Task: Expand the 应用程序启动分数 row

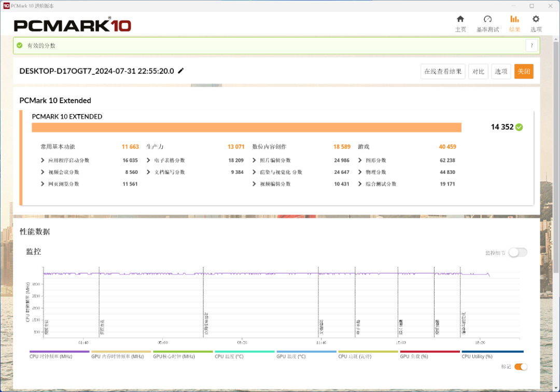Action: (x=43, y=160)
